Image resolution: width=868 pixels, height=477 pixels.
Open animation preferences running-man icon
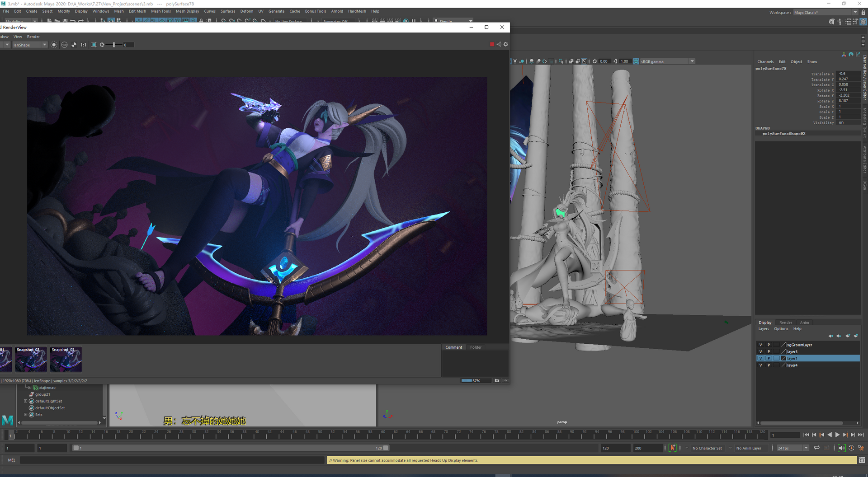[x=861, y=448]
